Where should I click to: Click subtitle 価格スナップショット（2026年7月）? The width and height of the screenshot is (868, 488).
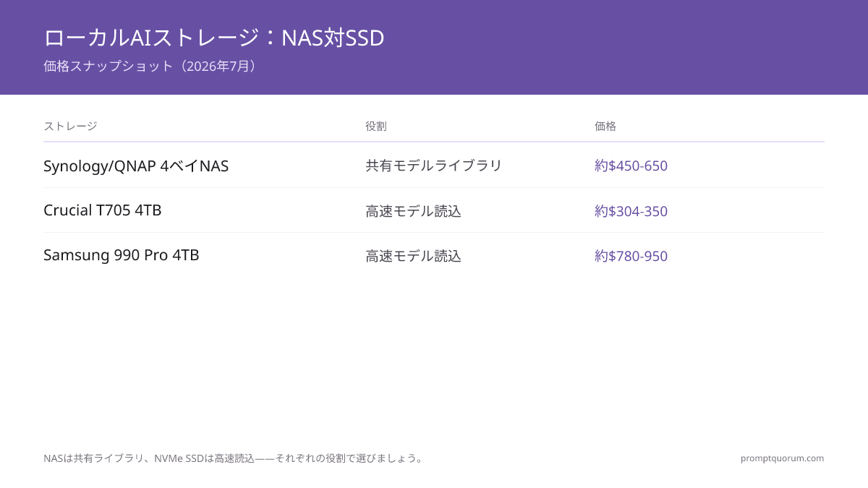(150, 66)
